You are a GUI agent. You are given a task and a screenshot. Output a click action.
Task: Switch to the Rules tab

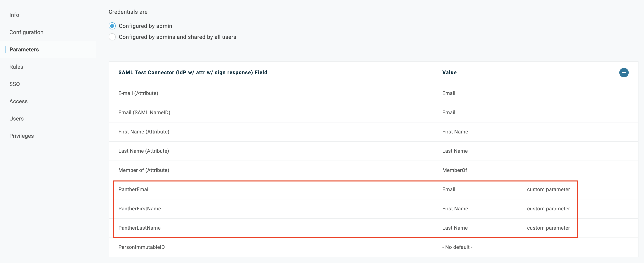click(x=16, y=67)
